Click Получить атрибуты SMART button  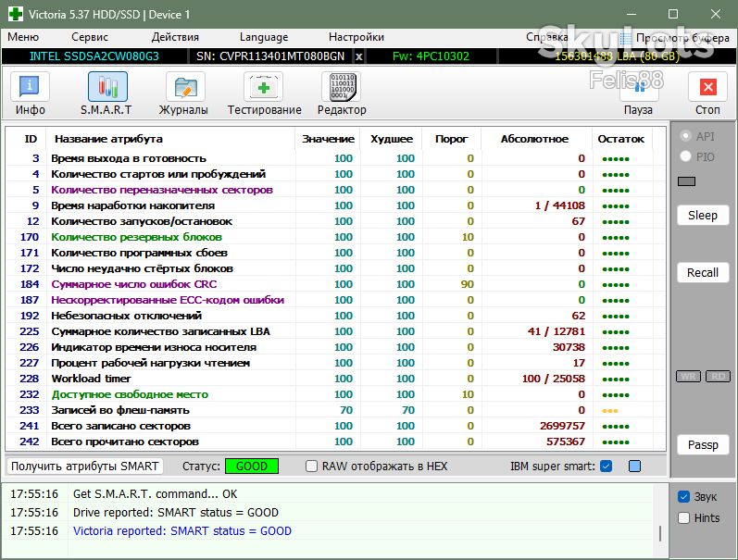84,467
